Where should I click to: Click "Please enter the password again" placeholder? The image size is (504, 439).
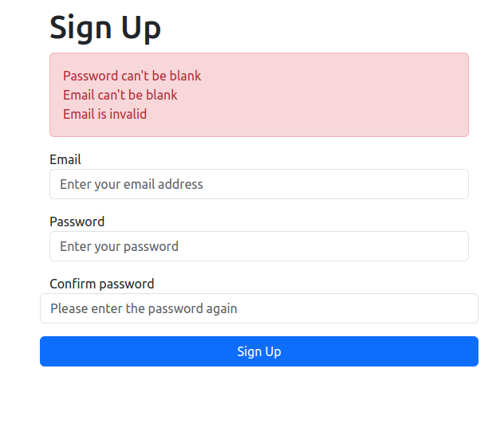pyautogui.click(x=144, y=308)
